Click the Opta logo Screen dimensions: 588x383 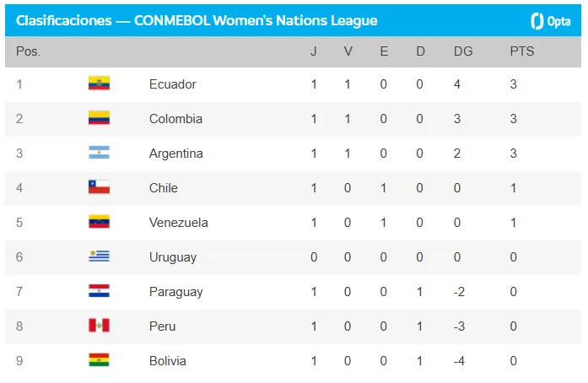548,21
